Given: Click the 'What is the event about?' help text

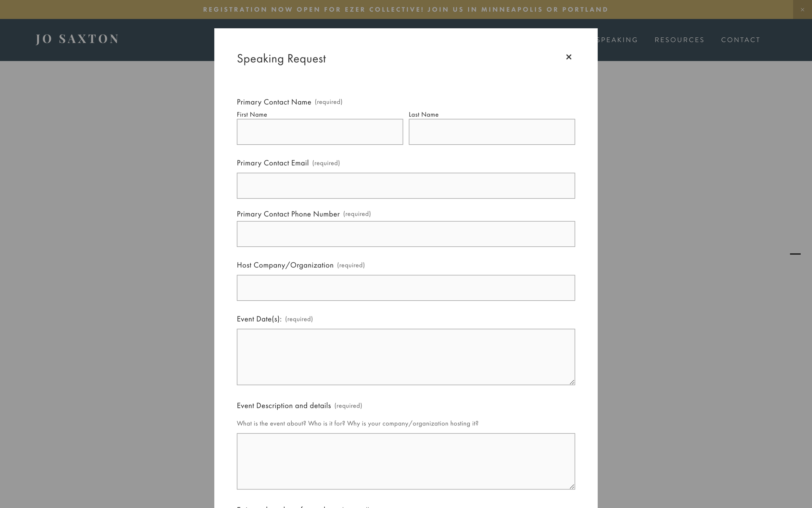Looking at the screenshot, I should tap(358, 424).
